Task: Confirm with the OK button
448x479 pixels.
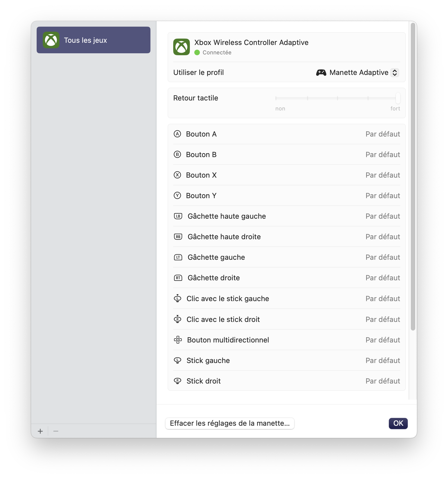Action: 398,423
